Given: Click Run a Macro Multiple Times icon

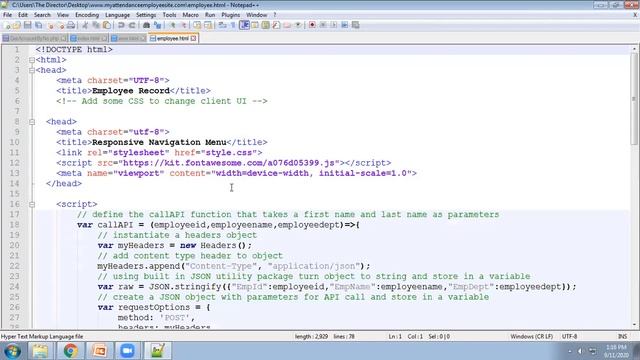Looking at the screenshot, I should tap(344, 25).
